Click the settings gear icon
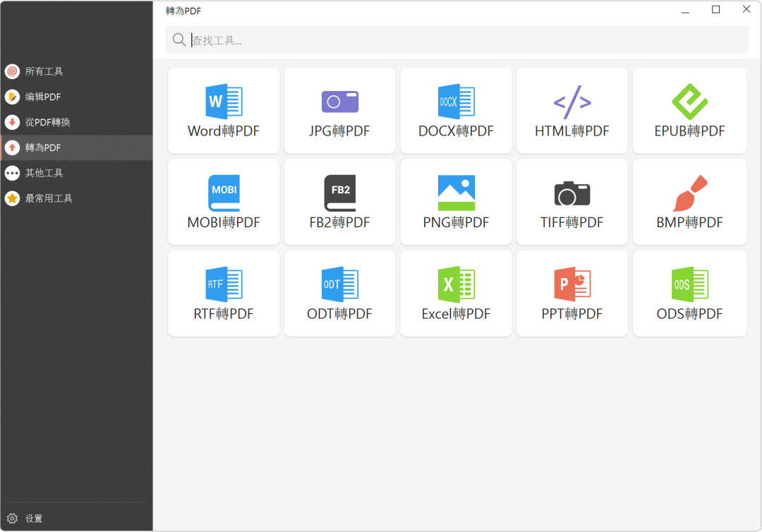Screen dimensions: 762x532 (x=12, y=519)
